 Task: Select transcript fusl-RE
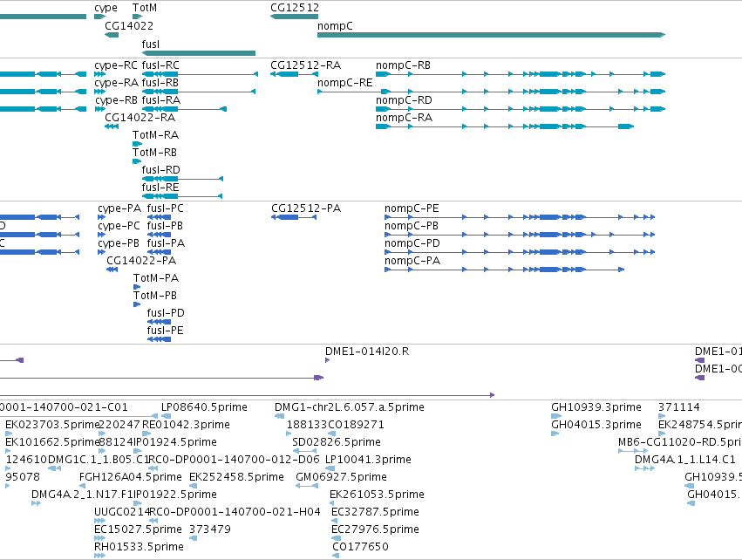click(x=181, y=196)
